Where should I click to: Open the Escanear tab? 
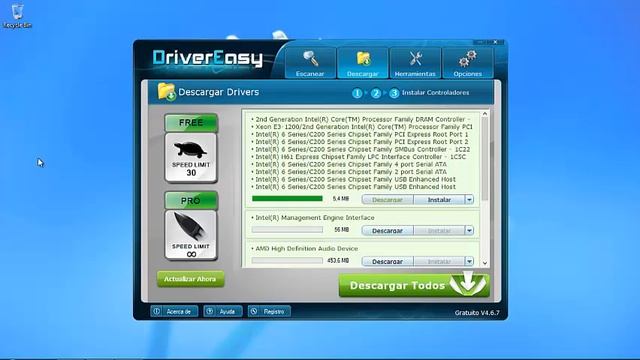click(310, 63)
